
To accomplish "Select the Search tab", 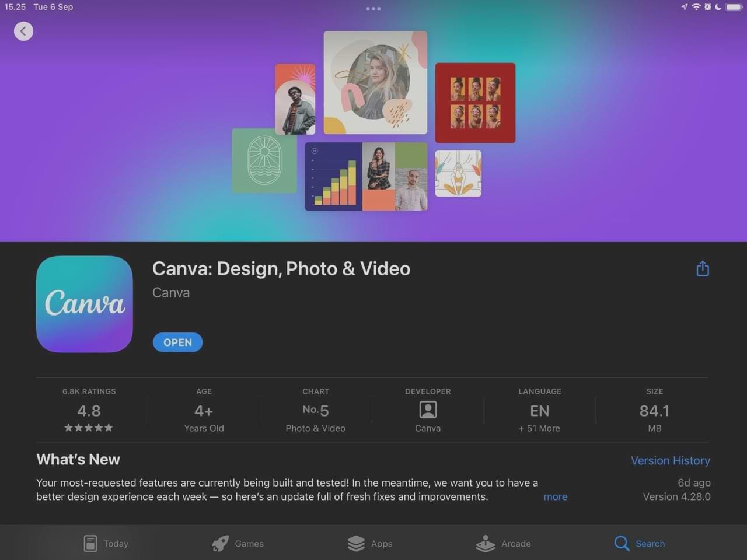I will click(x=640, y=544).
